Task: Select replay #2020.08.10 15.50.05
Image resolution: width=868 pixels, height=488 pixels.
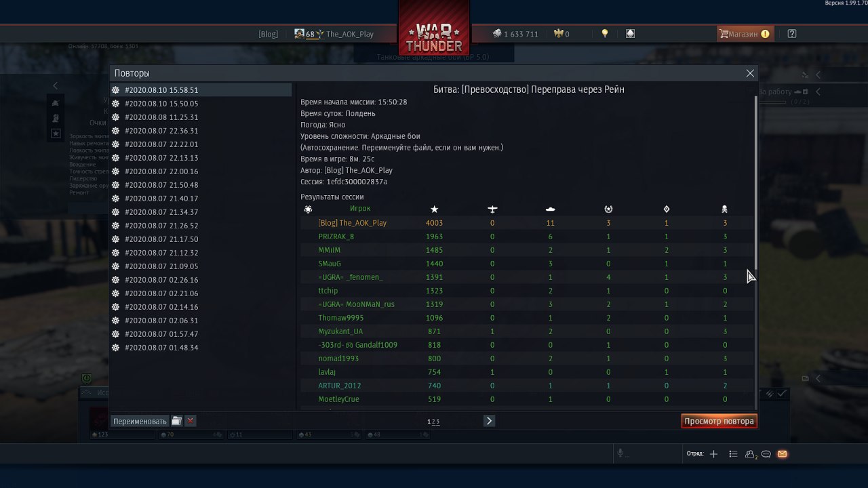Action: (x=201, y=104)
